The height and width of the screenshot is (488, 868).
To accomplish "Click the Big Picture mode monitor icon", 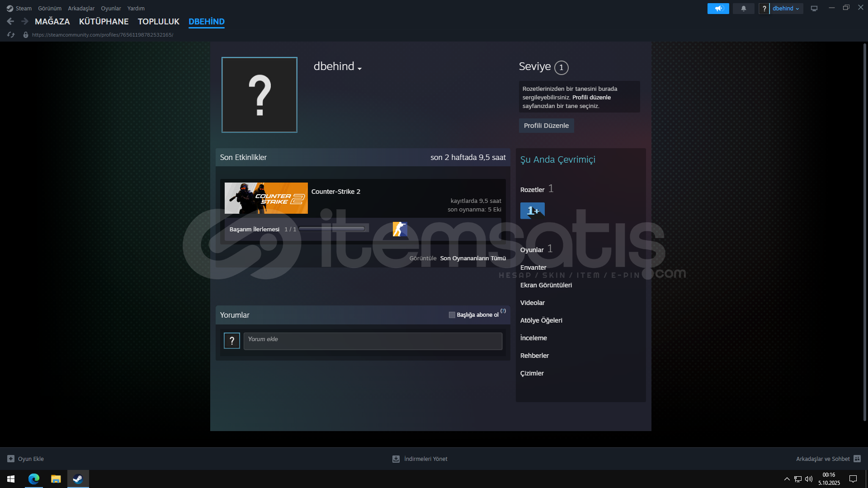I will 814,9.
